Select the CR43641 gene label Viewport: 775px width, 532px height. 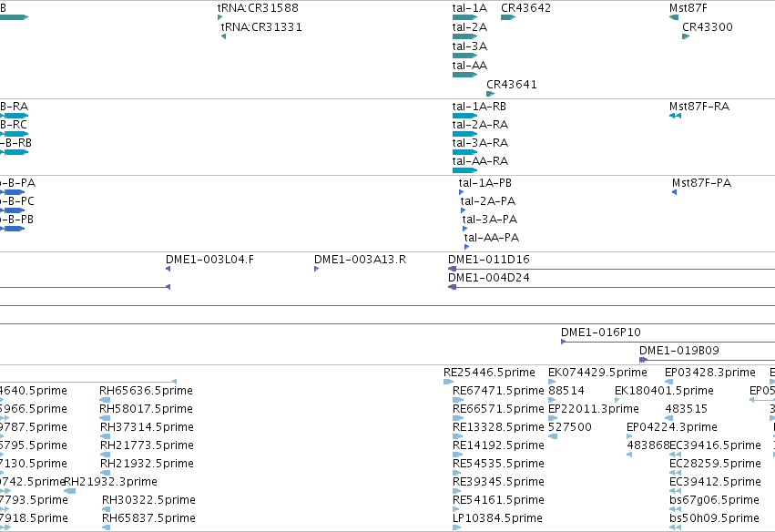512,85
